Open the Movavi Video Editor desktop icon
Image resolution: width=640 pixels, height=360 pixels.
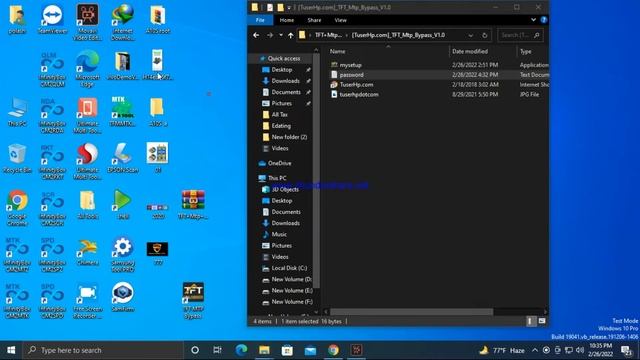click(87, 22)
